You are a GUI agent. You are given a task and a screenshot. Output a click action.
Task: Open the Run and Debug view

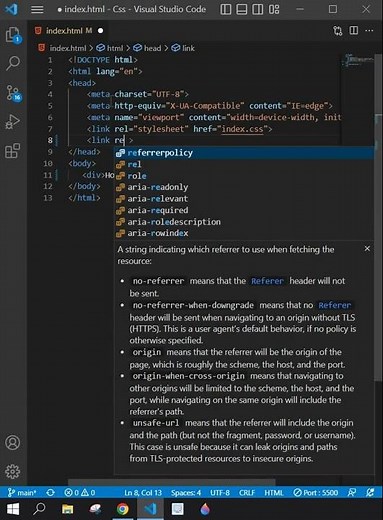(x=13, y=122)
